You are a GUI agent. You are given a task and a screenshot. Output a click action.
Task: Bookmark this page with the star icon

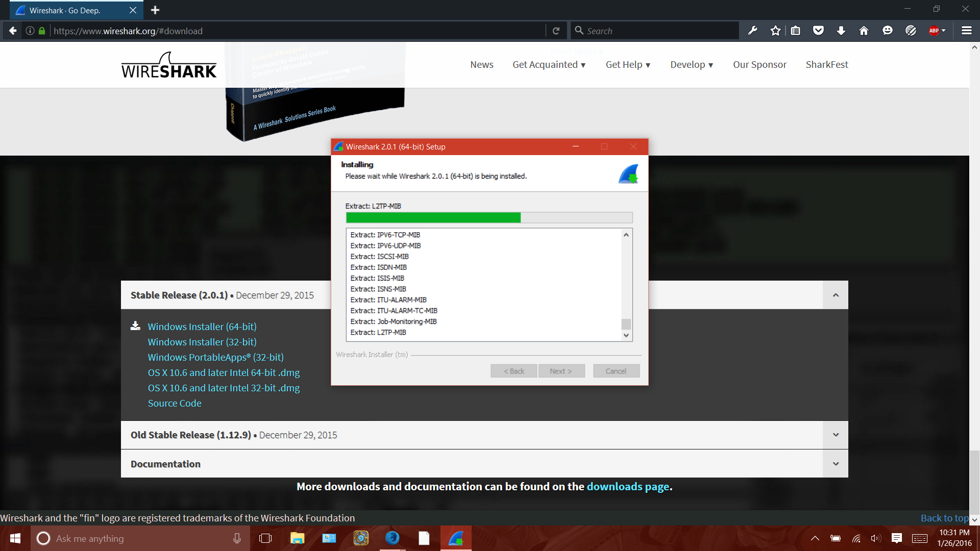pyautogui.click(x=775, y=31)
